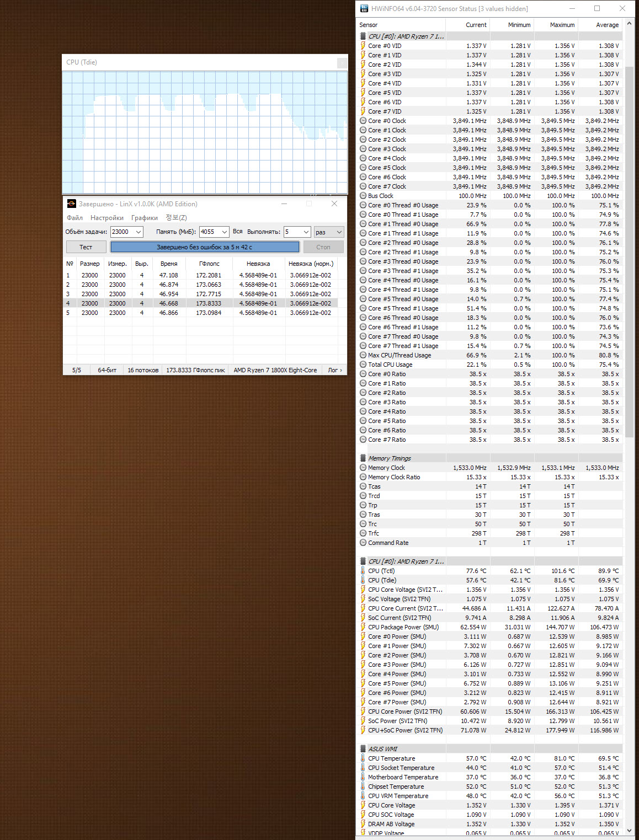Viewport: 639px width, 840px height.
Task: Click the thermometer icon beside CPU VRM Temperature
Action: [x=363, y=796]
